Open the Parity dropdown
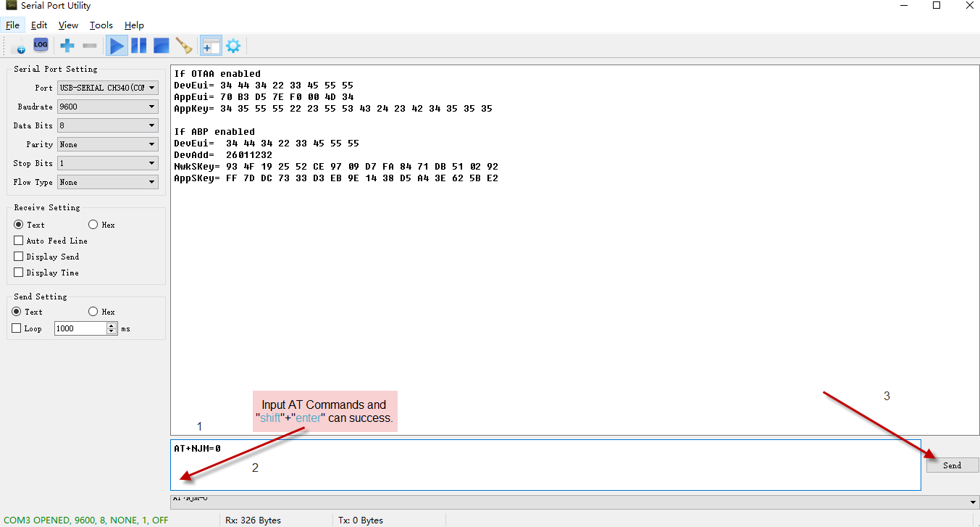Screen dimensions: 980x527 [x=108, y=144]
